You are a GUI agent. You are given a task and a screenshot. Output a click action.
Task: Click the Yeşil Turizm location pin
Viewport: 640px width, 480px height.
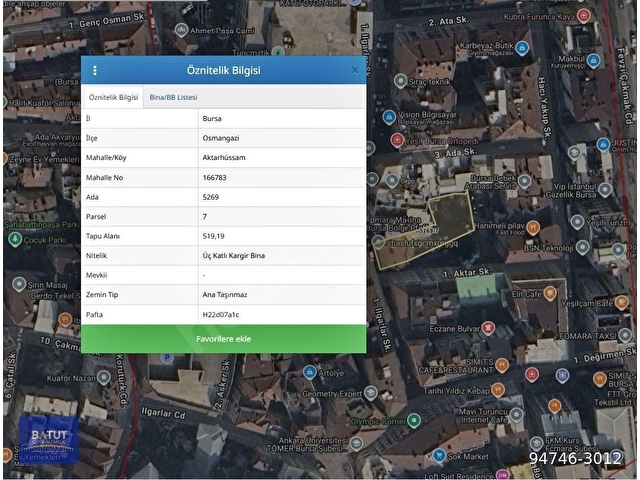pos(577,222)
